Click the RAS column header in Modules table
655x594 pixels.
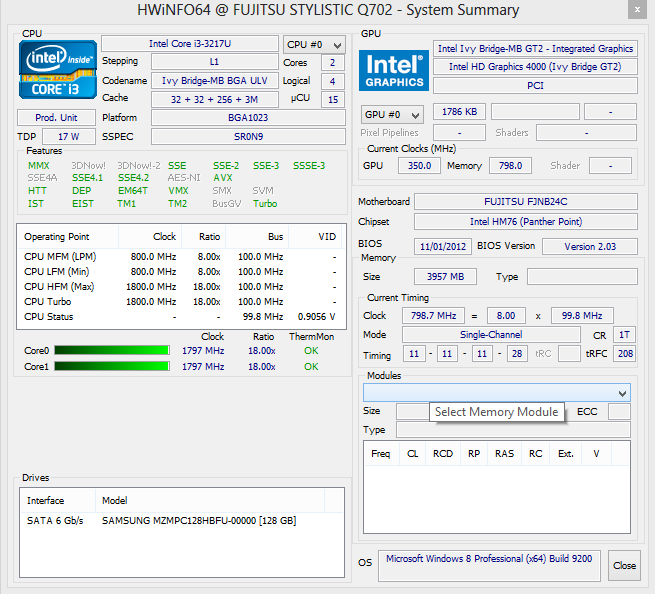[x=504, y=454]
